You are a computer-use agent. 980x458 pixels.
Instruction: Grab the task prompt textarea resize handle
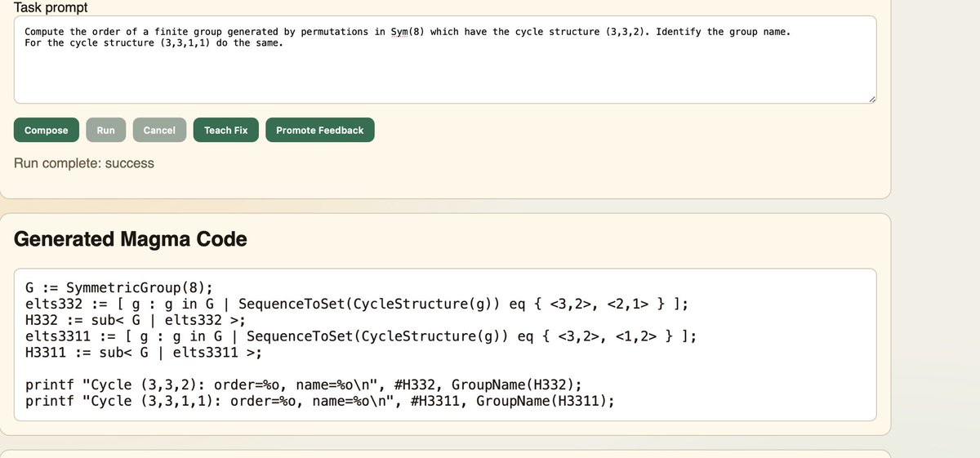click(x=871, y=99)
